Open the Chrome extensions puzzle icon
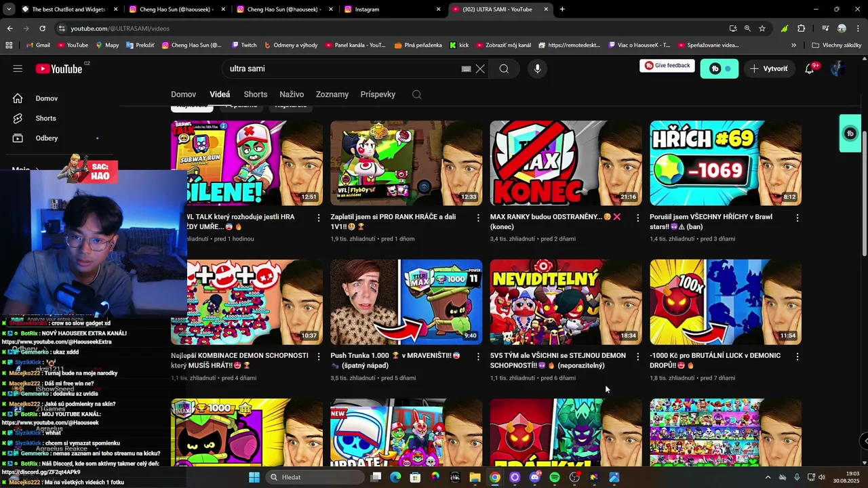868x488 pixels. pos(801,28)
